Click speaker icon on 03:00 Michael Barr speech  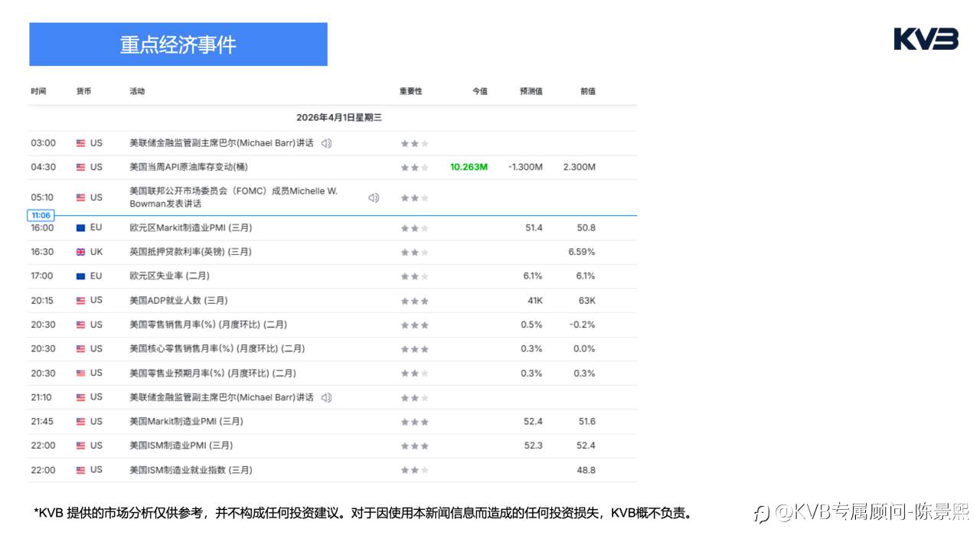click(326, 143)
